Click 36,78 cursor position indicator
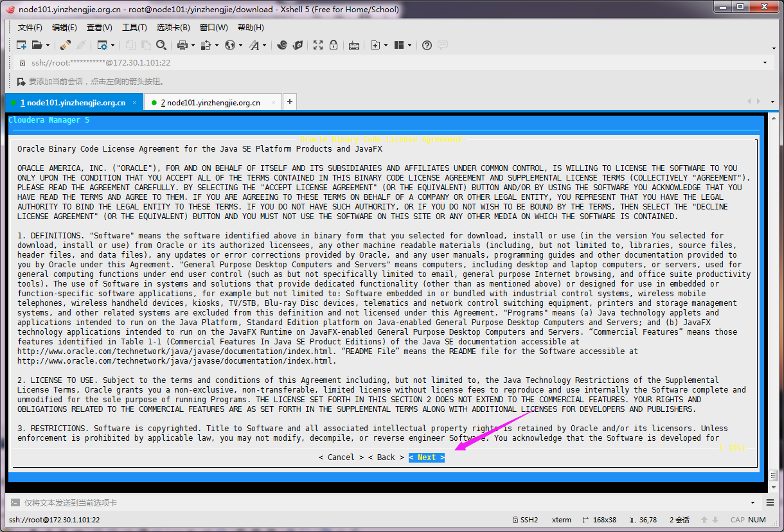 (x=642, y=520)
